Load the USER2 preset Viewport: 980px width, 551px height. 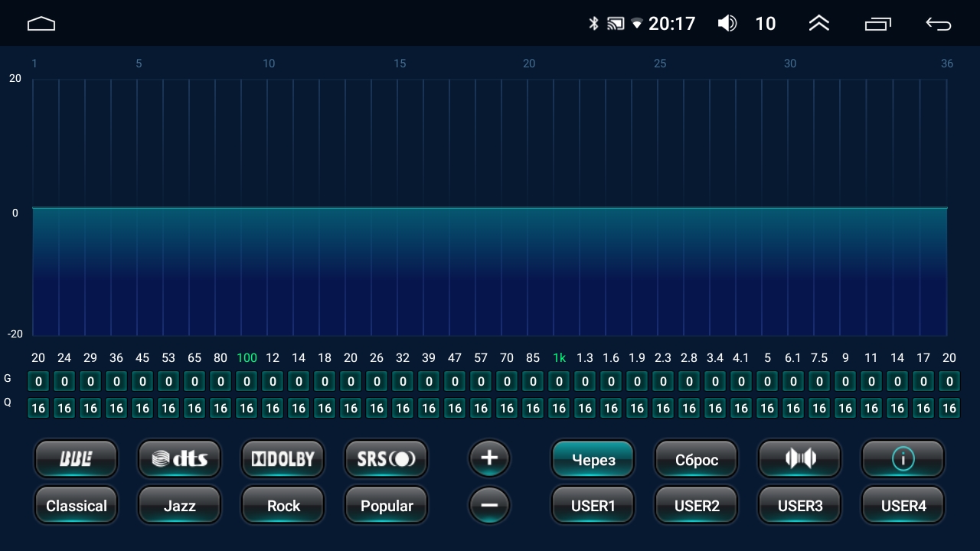click(697, 505)
